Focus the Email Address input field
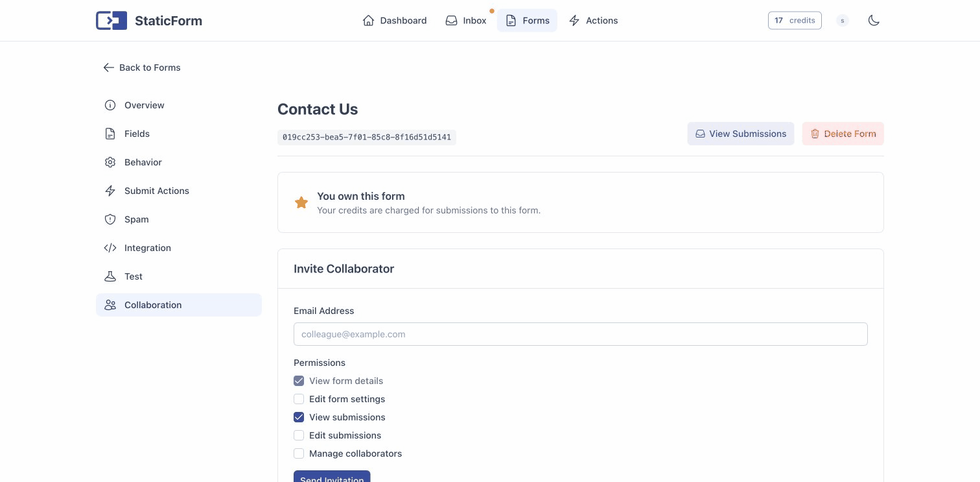980x482 pixels. pyautogui.click(x=580, y=334)
